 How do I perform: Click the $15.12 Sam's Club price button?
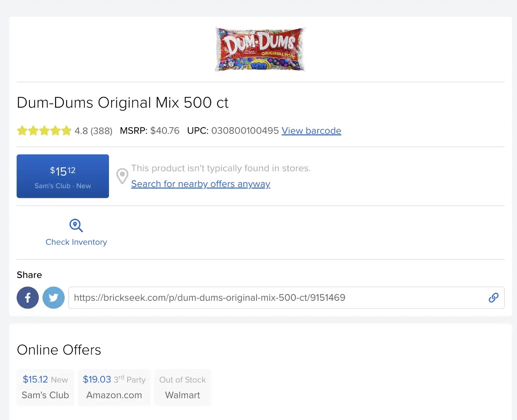pyautogui.click(x=63, y=176)
